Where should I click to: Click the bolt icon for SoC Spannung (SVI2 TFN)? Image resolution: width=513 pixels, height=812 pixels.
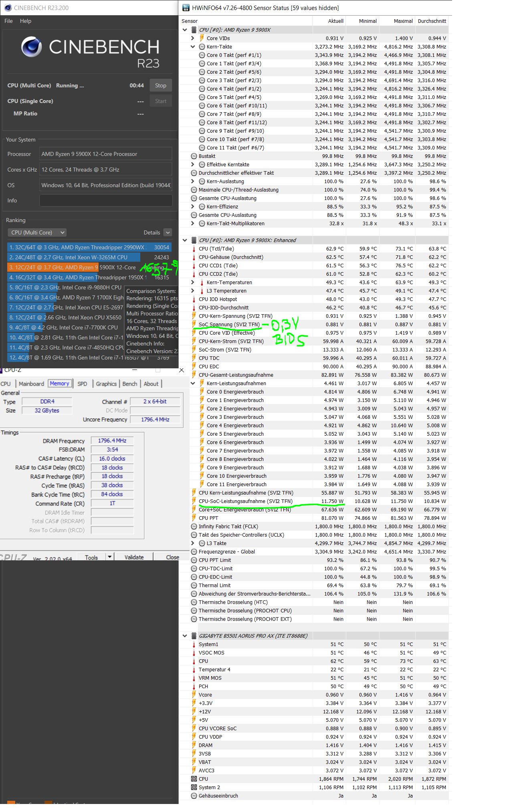194,324
